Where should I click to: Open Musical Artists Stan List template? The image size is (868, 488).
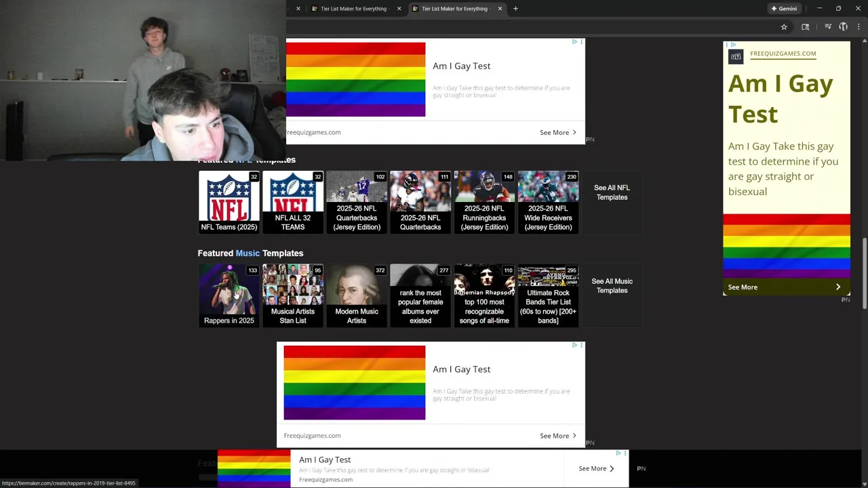coord(293,296)
